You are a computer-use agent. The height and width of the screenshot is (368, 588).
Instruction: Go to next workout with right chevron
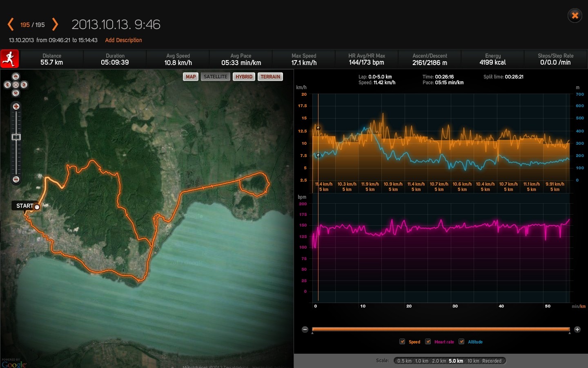55,25
